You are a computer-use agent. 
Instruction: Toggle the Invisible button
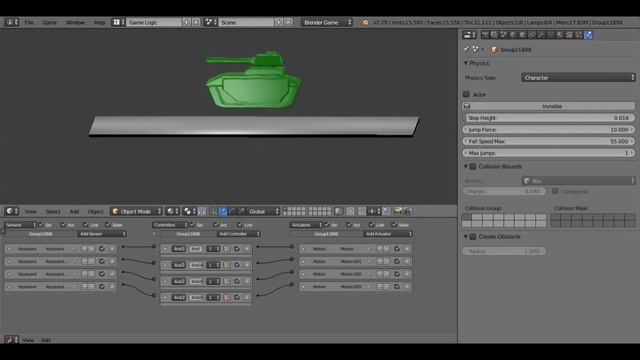[549, 106]
